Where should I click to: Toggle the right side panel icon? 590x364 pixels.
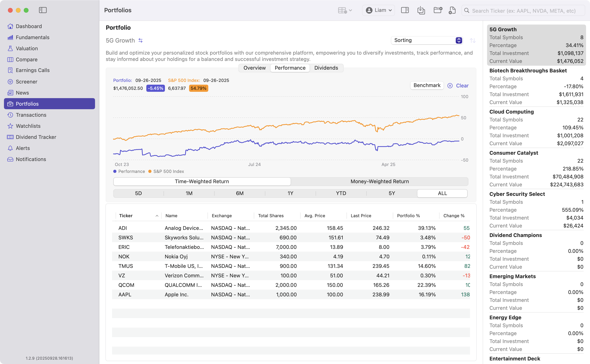click(x=405, y=10)
